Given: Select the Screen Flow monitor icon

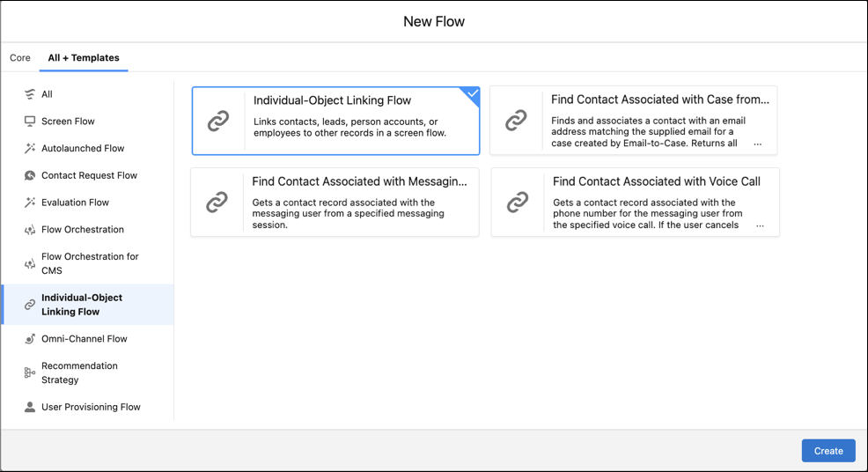Looking at the screenshot, I should (30, 122).
